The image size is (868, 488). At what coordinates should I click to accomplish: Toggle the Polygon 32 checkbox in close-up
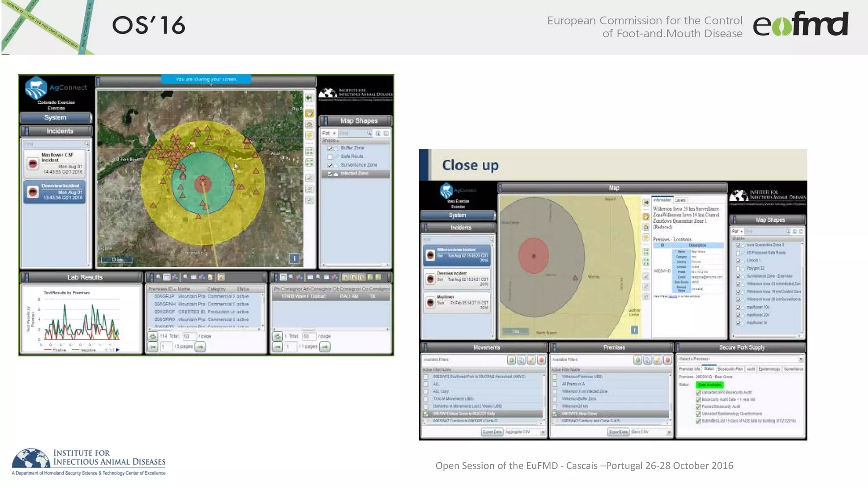point(738,269)
